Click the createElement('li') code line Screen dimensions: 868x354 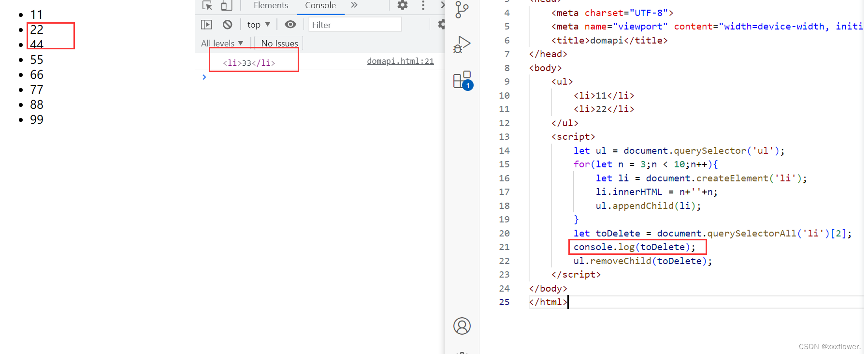(701, 178)
